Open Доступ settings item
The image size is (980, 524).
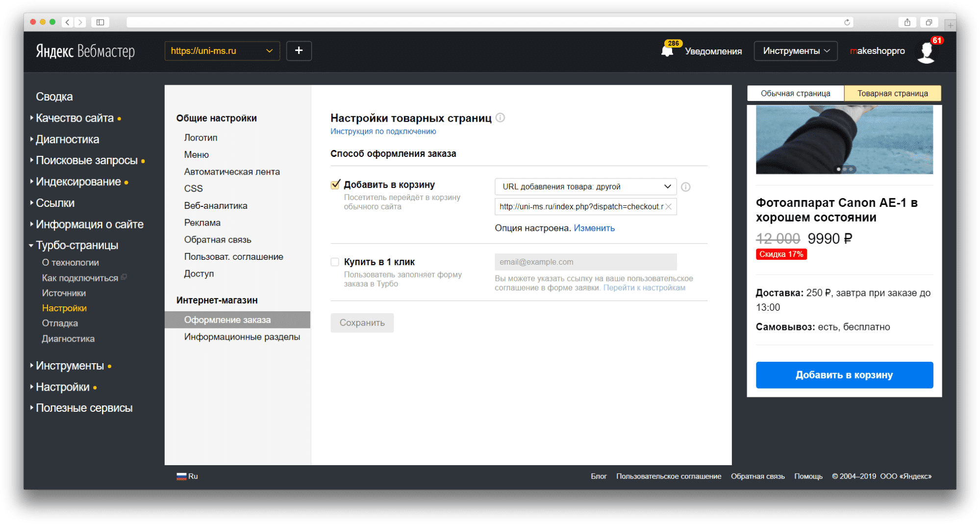point(199,274)
